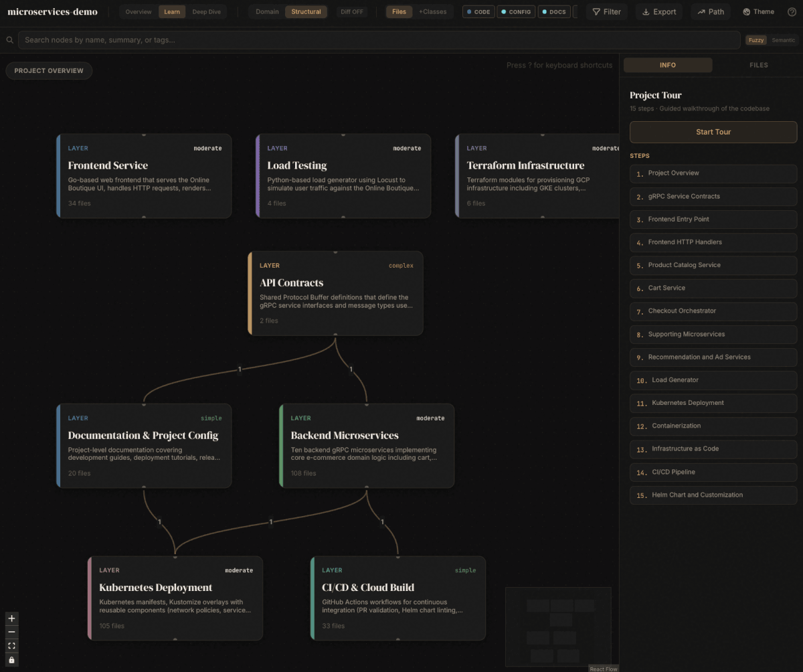Switch to +Classes view level

[433, 12]
